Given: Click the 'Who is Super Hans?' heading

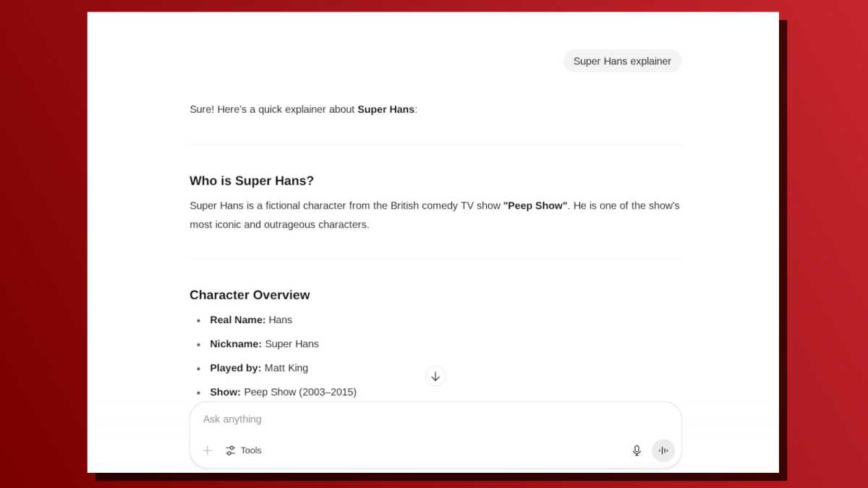Looking at the screenshot, I should click(x=252, y=181).
